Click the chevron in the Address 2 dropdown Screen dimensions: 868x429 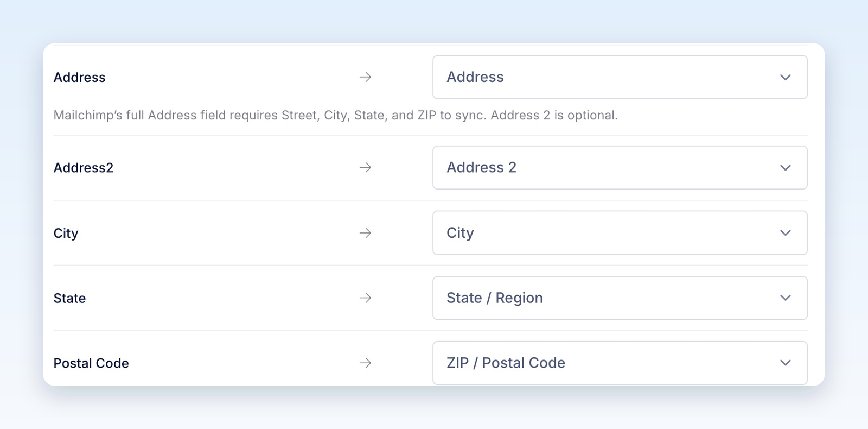pyautogui.click(x=785, y=168)
